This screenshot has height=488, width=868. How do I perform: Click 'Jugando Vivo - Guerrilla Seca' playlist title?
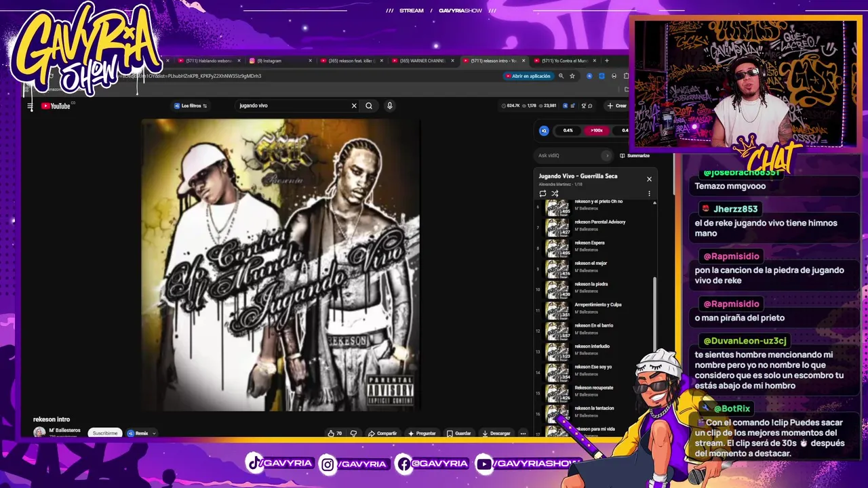point(578,176)
